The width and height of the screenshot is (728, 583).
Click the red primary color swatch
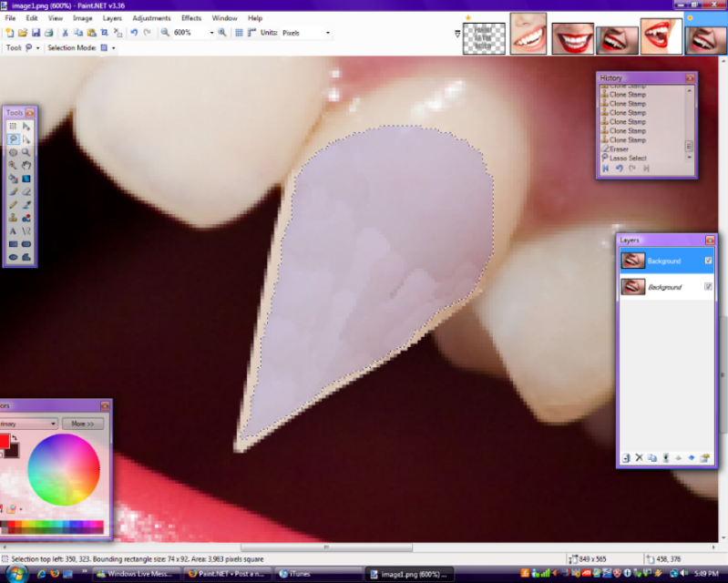pos(5,441)
